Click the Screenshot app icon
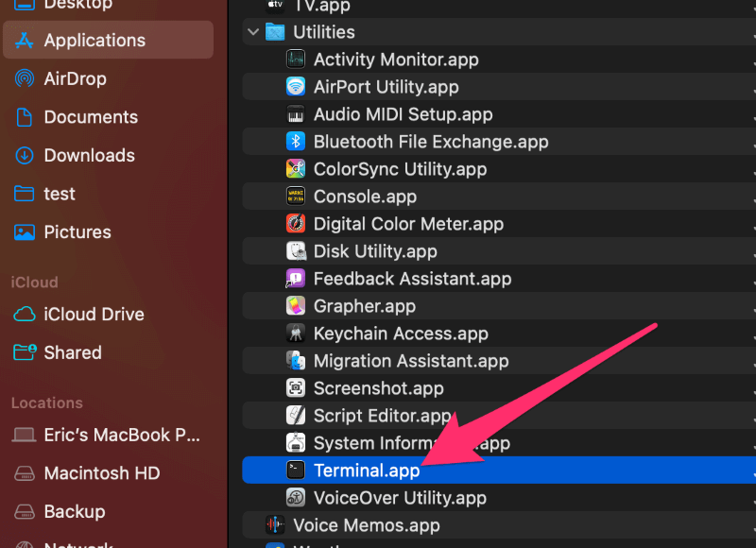The height and width of the screenshot is (548, 756). [296, 388]
